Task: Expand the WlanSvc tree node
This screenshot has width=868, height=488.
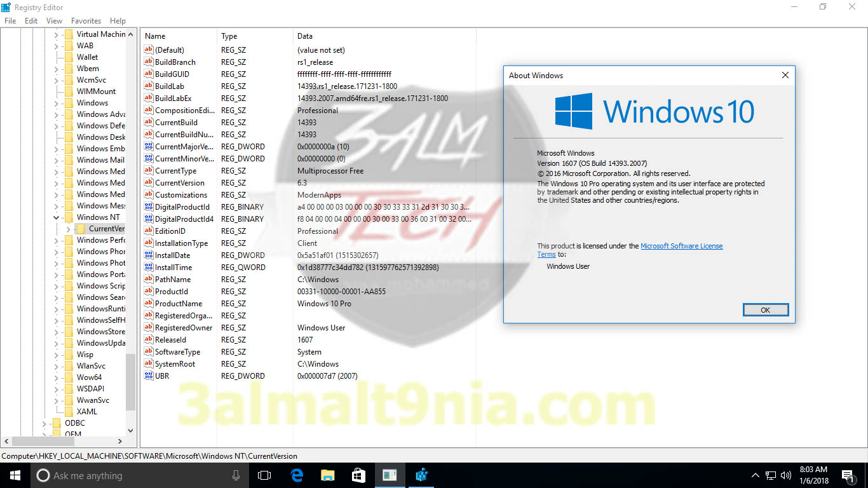Action: coord(57,366)
